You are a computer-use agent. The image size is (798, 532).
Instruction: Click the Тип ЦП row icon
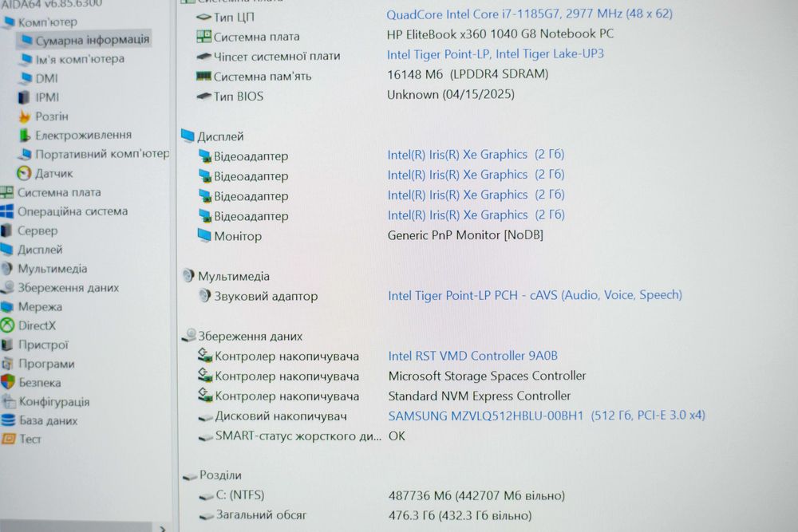tap(203, 17)
